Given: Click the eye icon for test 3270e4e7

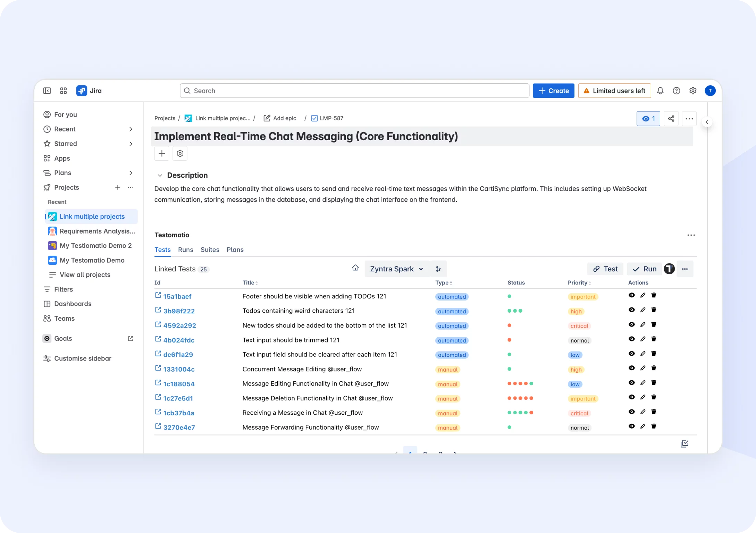Looking at the screenshot, I should point(631,426).
